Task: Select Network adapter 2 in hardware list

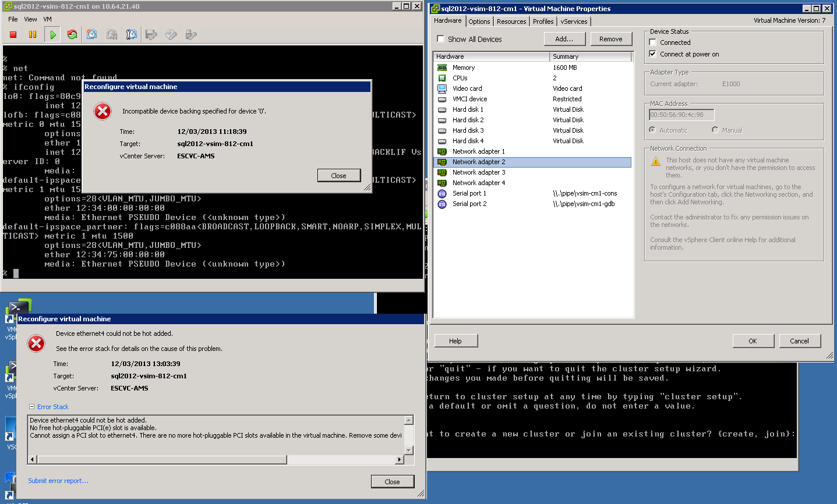Action: (x=479, y=162)
